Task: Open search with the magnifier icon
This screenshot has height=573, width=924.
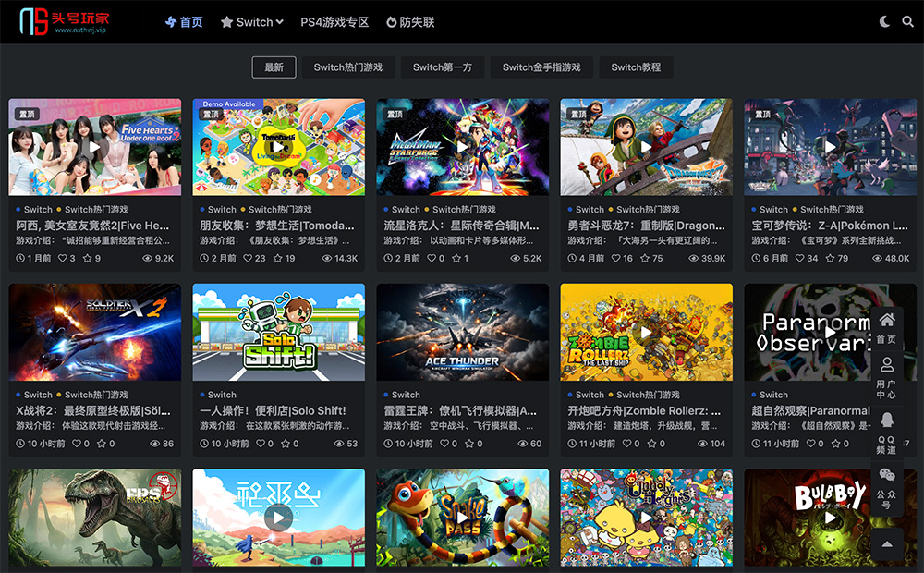Action: (x=907, y=22)
